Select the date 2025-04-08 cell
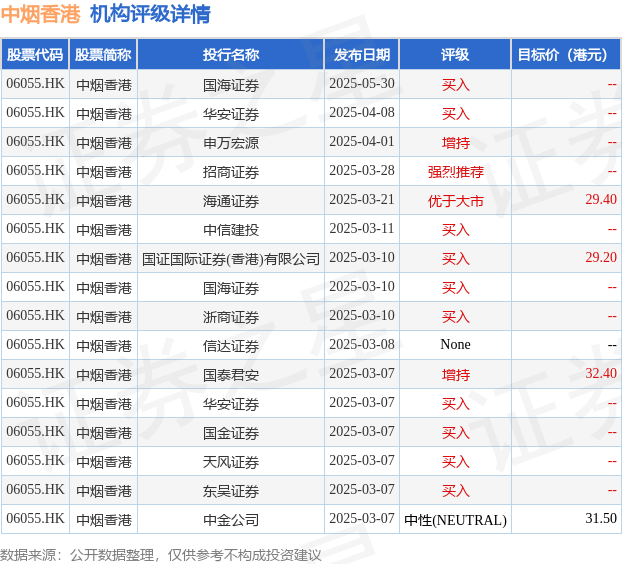This screenshot has width=622, height=564. point(362,113)
